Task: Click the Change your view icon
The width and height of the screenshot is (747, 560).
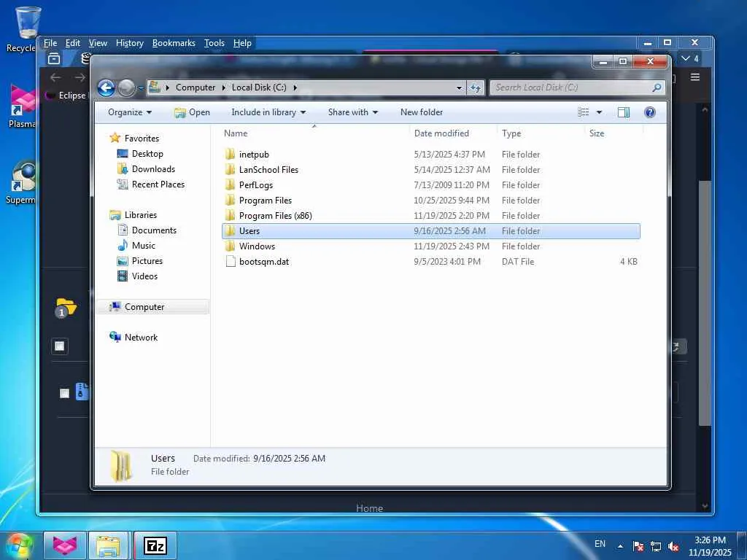Action: [584, 112]
